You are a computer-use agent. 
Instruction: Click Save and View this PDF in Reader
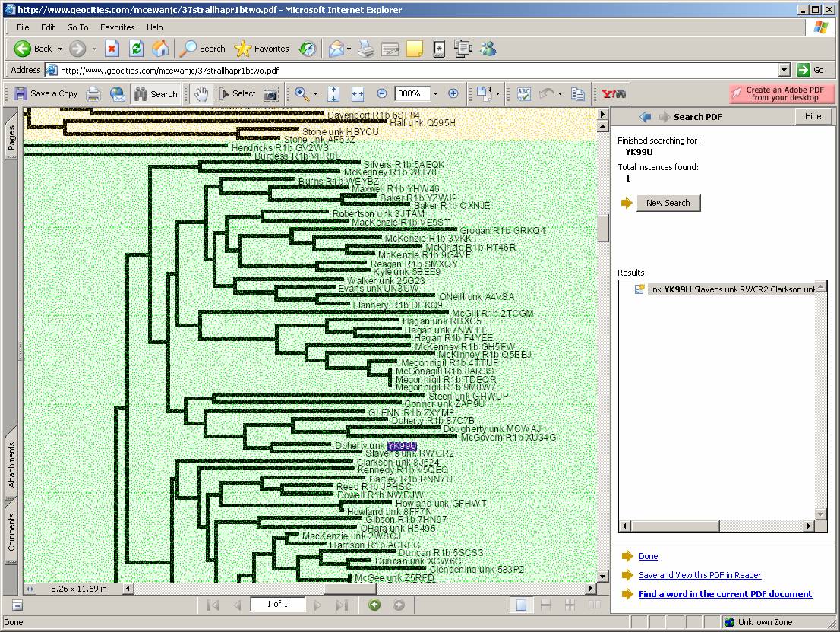point(699,575)
